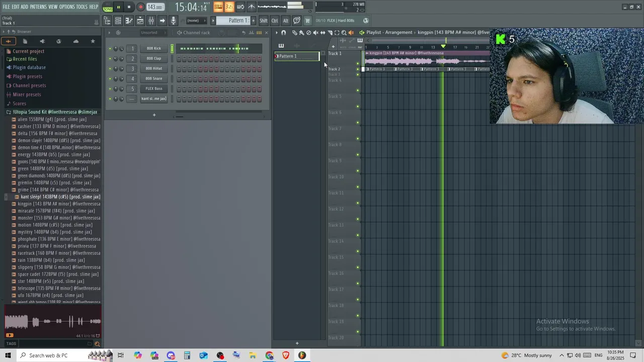Add new pattern with plus button

click(253, 21)
